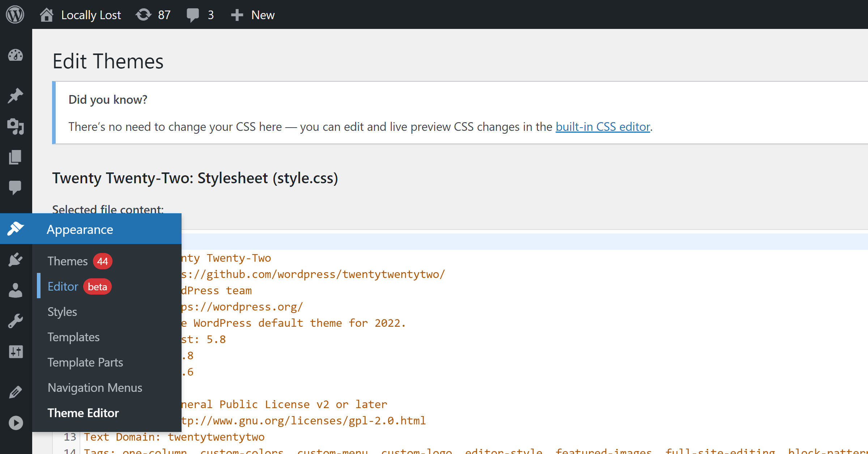The height and width of the screenshot is (454, 868).
Task: Open Tools via the wrench icon
Action: click(x=15, y=320)
